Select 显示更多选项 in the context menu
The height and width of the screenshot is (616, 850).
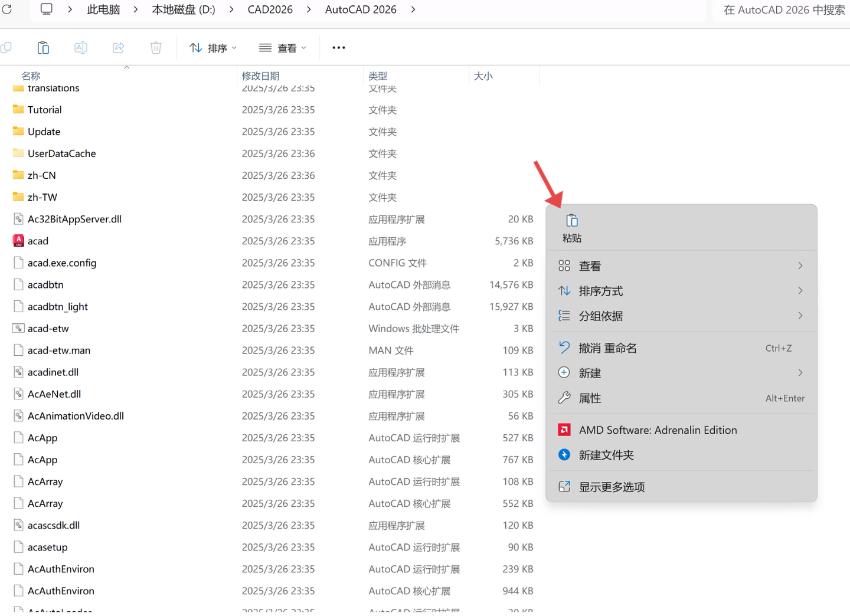[x=681, y=487]
